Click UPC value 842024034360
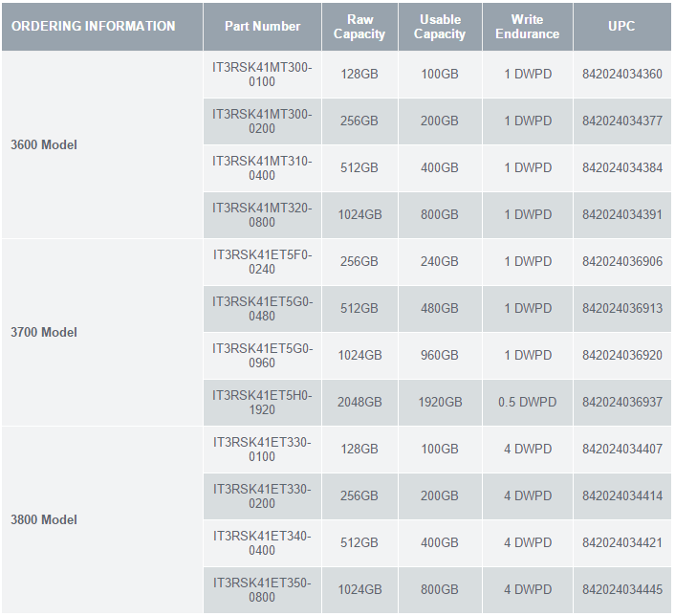Screen dimensions: 675x616 pos(622,74)
